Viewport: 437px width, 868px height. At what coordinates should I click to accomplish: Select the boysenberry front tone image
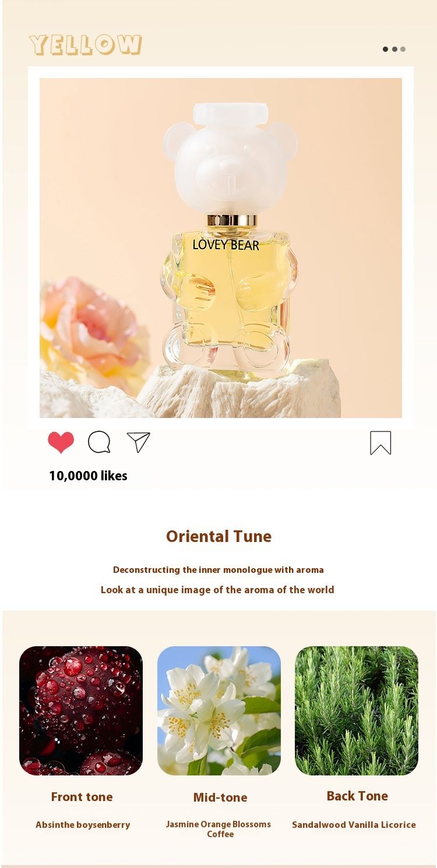pyautogui.click(x=81, y=711)
